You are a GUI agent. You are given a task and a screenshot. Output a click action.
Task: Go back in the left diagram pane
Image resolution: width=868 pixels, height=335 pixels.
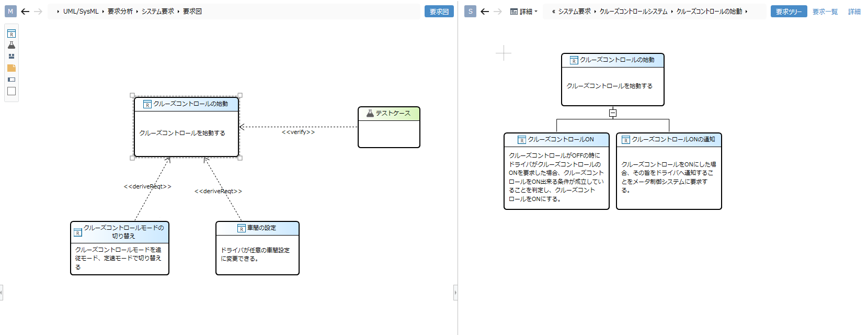(25, 12)
